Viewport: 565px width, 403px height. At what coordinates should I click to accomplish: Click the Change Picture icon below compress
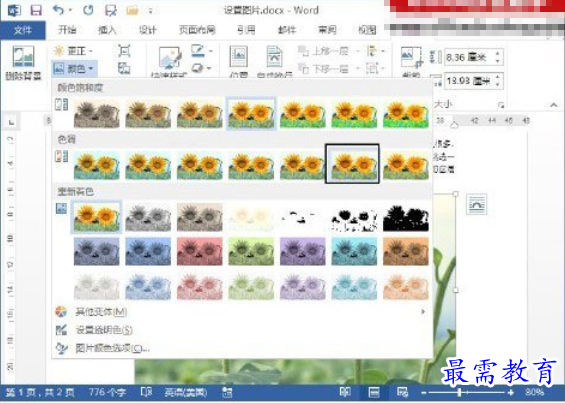click(124, 68)
